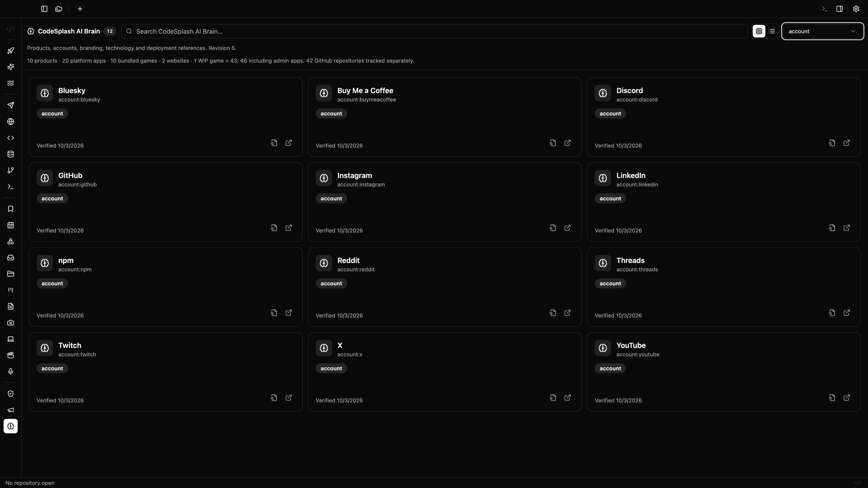This screenshot has height=488, width=868.
Task: Open external link on YouTube card
Action: point(847,397)
